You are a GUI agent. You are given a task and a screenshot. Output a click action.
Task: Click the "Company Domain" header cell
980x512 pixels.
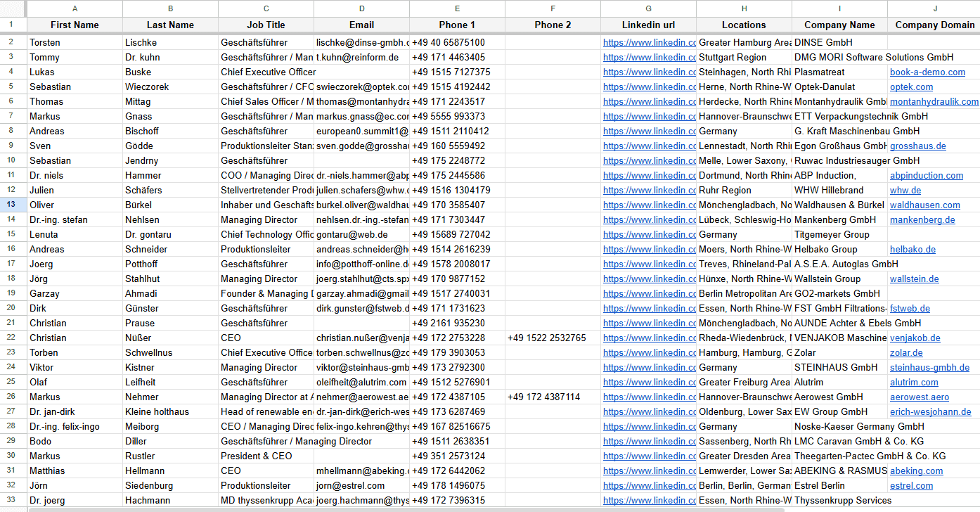click(935, 25)
